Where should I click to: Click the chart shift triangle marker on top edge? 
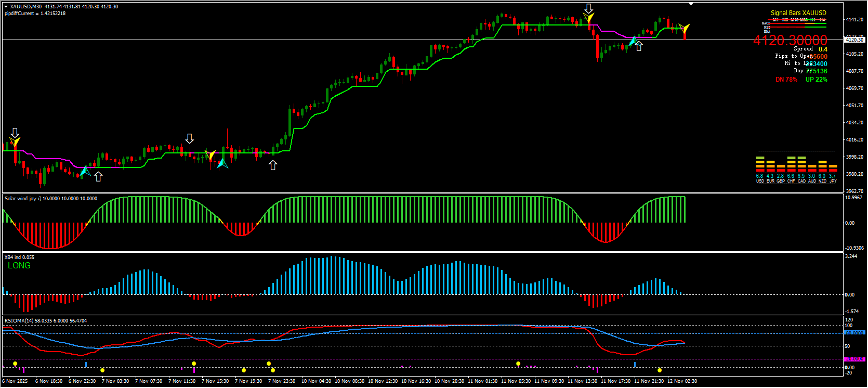coord(691,4)
